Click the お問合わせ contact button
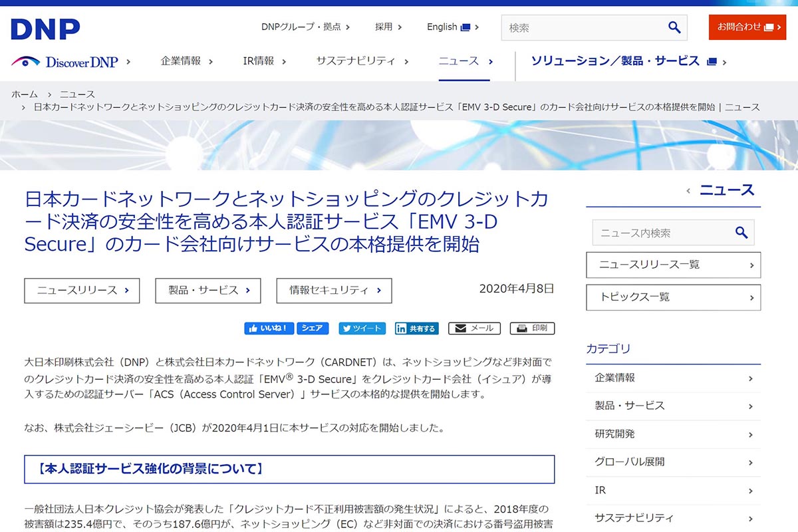The height and width of the screenshot is (532, 798). (x=747, y=27)
